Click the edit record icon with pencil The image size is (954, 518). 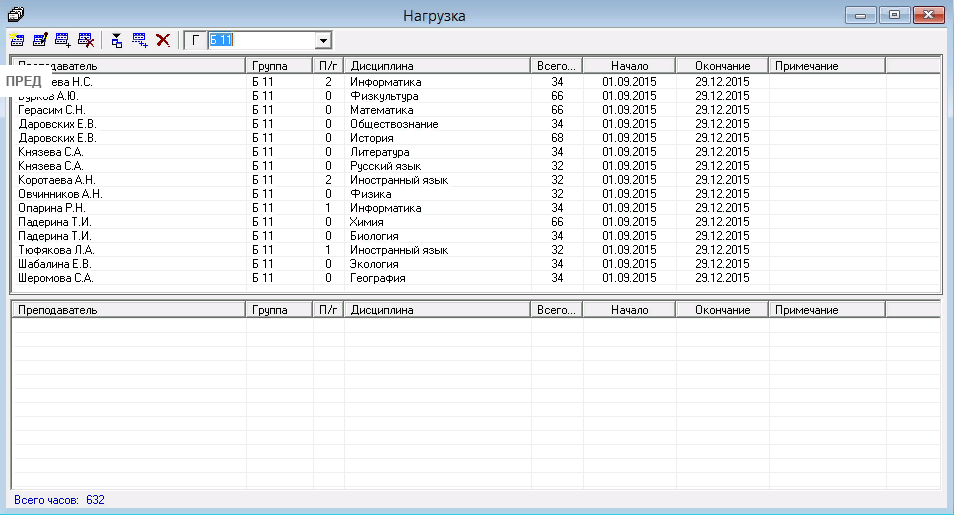(x=40, y=40)
